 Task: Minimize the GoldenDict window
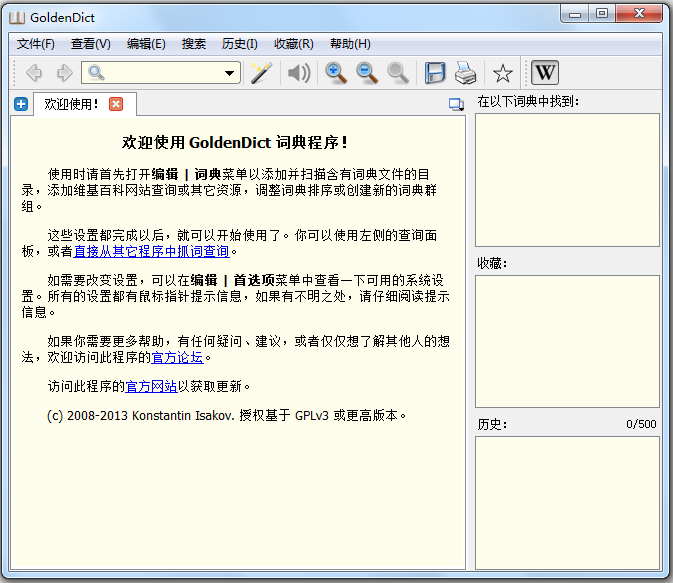574,14
